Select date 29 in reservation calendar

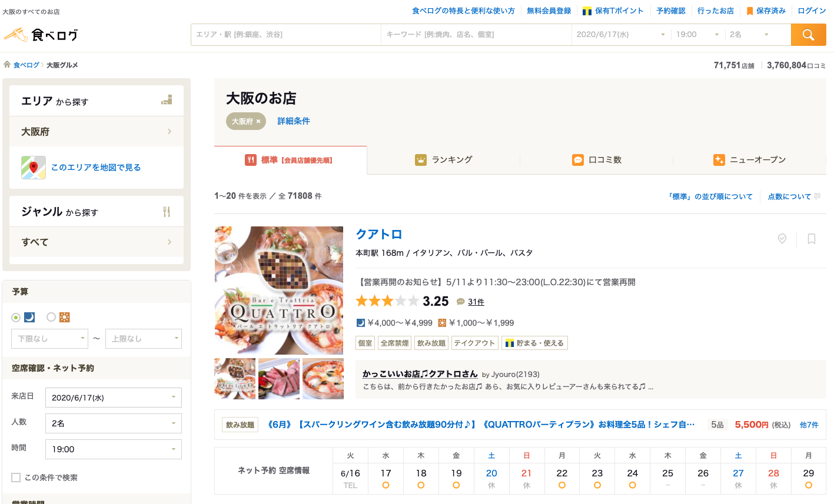point(809,478)
